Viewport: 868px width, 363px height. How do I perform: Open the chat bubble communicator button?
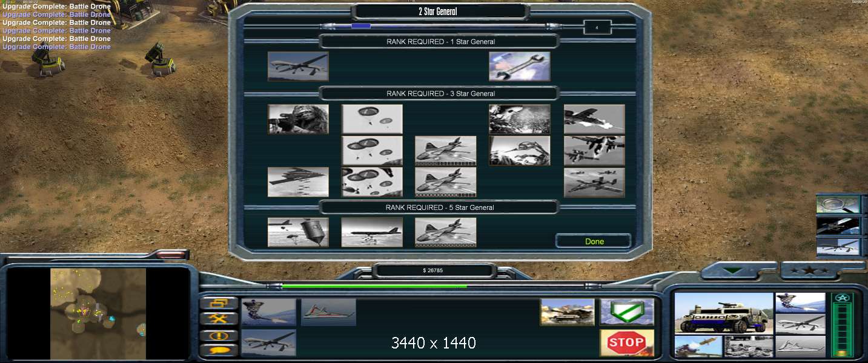pos(219,350)
